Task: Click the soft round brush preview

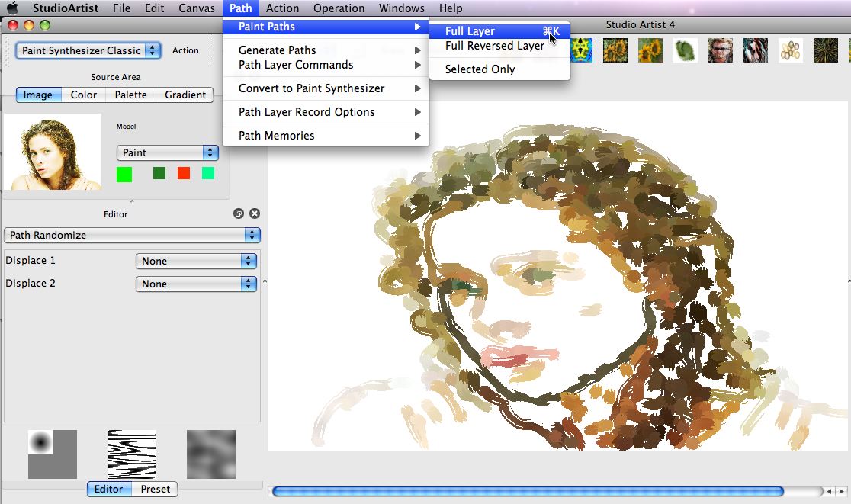Action: pyautogui.click(x=53, y=454)
